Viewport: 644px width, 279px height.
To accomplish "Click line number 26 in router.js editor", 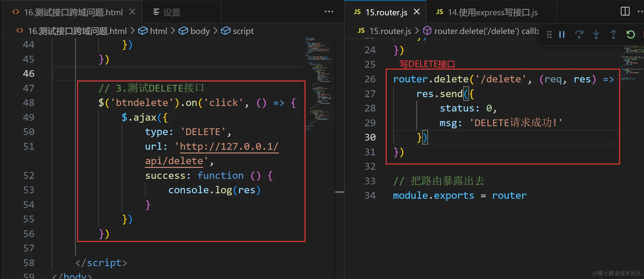I will (370, 79).
